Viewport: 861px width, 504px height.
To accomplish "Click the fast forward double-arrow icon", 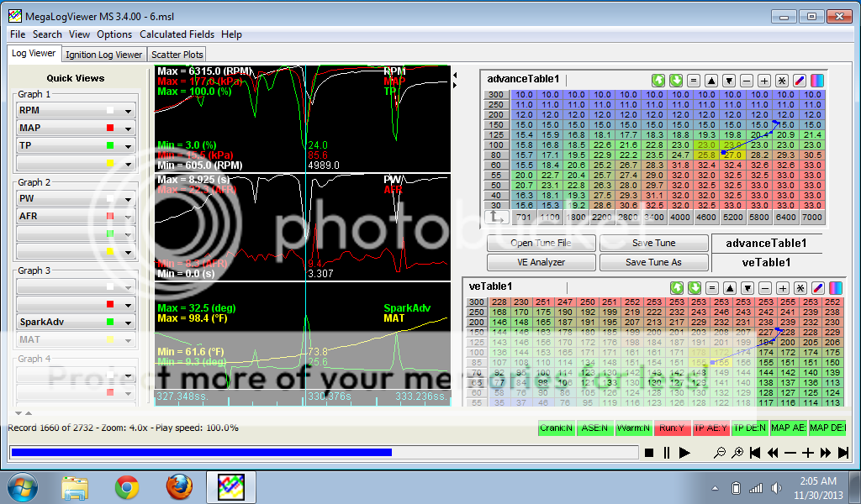I will pyautogui.click(x=826, y=453).
